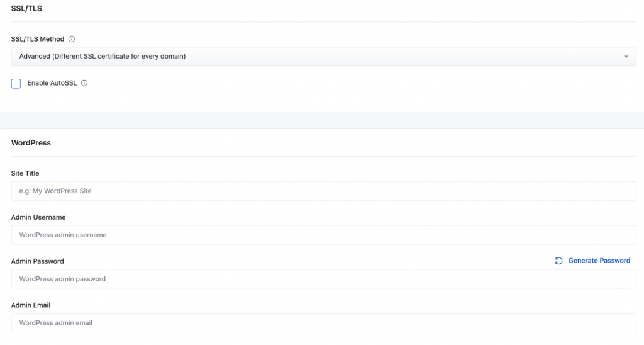644x345 pixels.
Task: Focus the Site Title input field
Action: [323, 191]
